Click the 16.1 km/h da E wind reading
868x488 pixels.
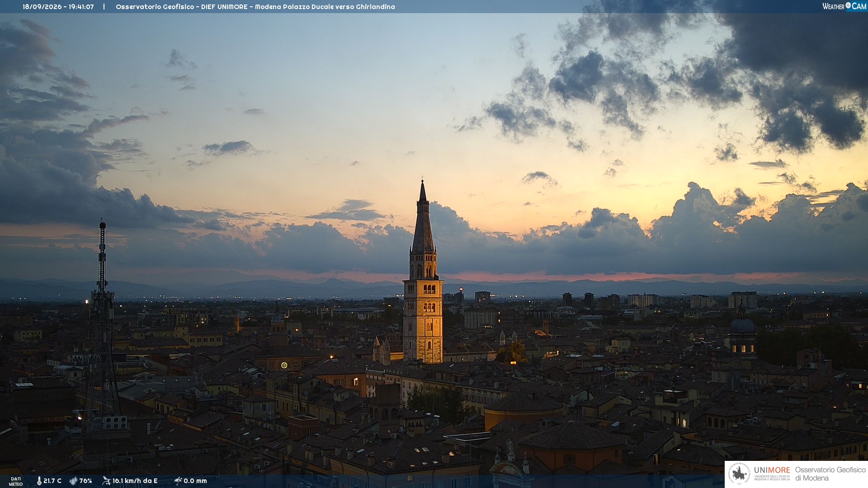(x=135, y=481)
